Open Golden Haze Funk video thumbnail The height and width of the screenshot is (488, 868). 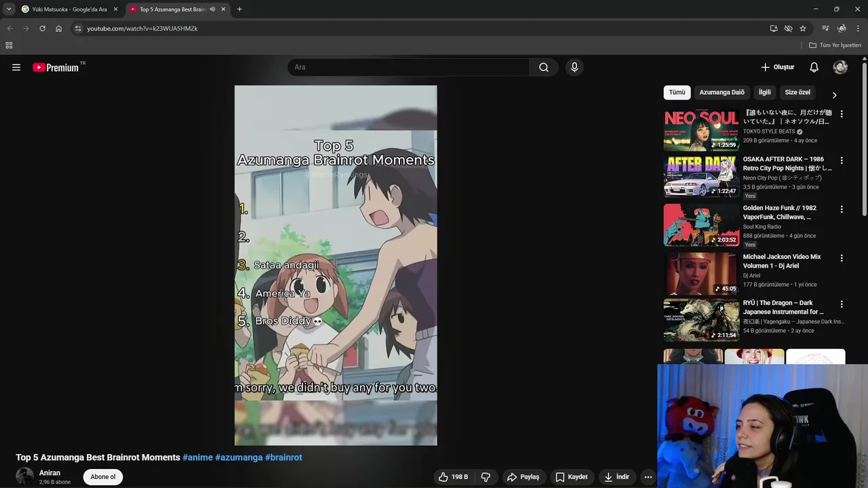pos(701,225)
